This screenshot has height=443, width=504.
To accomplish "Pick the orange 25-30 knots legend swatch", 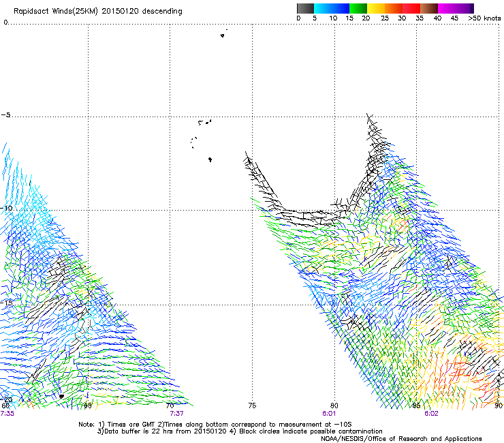I will pyautogui.click(x=394, y=8).
